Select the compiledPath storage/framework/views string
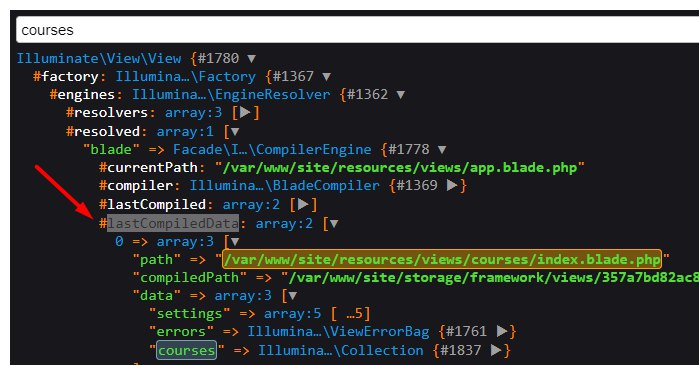This screenshot has width=699, height=365. coord(493,278)
